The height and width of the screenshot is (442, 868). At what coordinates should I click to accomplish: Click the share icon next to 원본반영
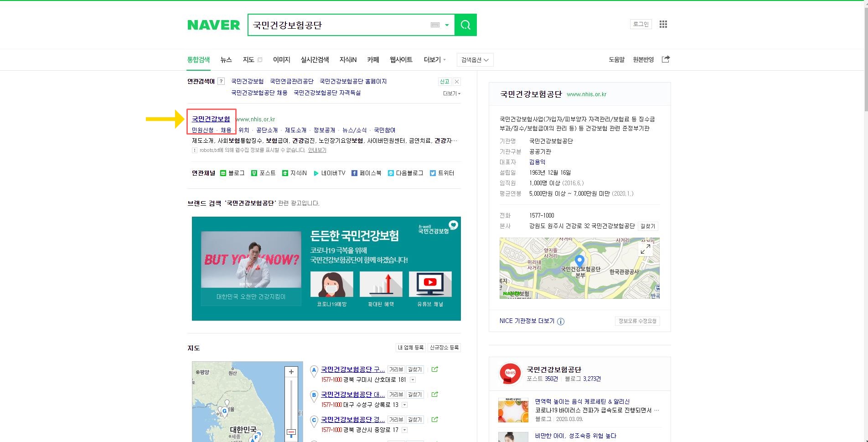[666, 59]
